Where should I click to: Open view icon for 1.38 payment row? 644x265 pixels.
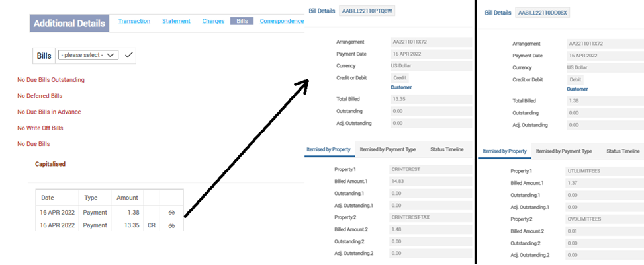(171, 213)
